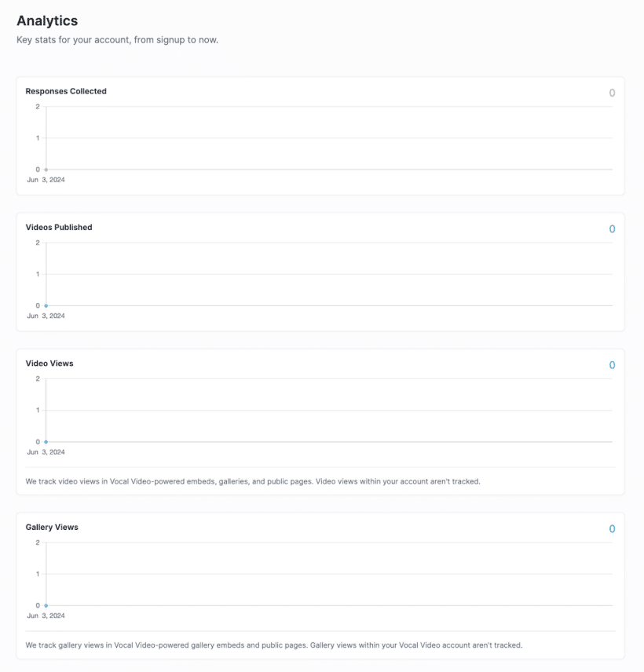Click the blue Videos Published count
The width and height of the screenshot is (644, 672).
(x=612, y=228)
